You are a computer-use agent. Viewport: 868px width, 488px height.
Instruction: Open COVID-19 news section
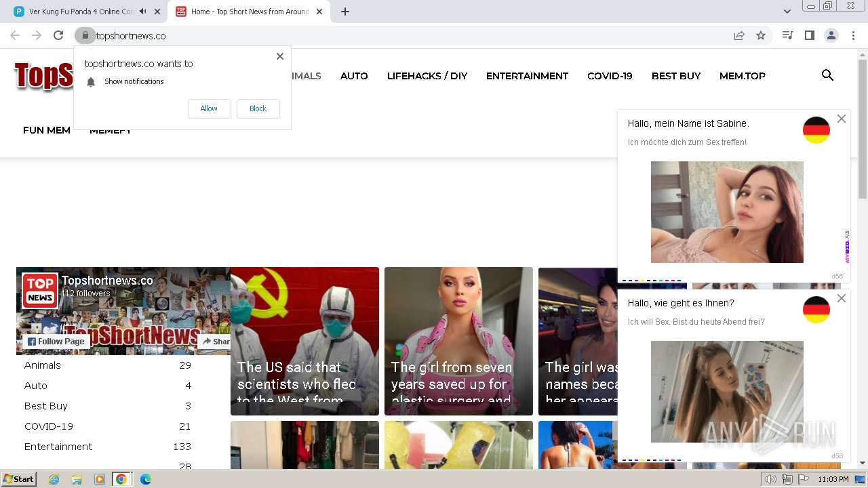610,76
